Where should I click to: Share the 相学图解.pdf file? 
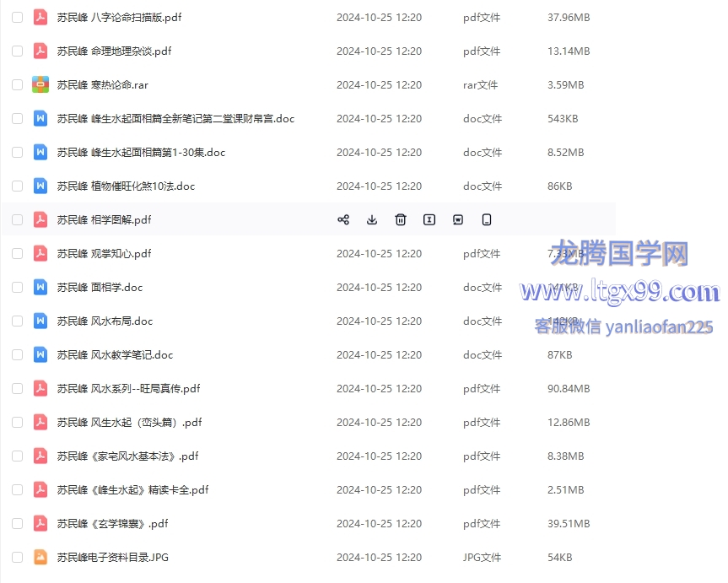click(343, 219)
